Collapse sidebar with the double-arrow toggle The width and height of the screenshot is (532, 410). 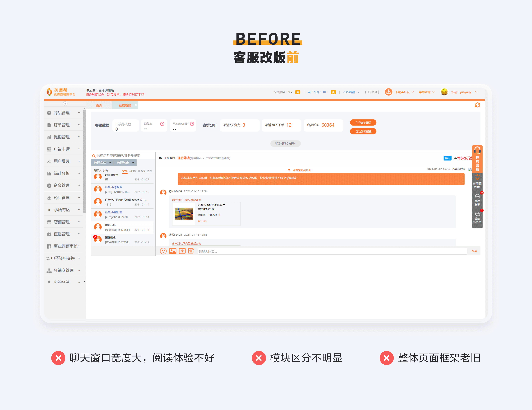(65, 104)
